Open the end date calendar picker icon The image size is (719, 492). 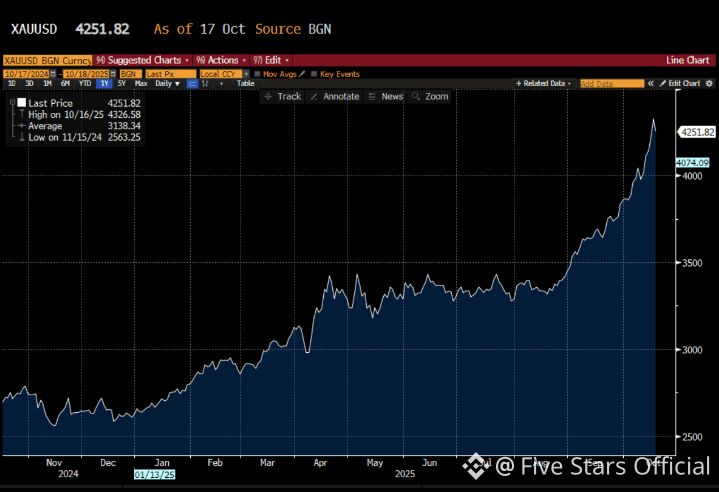point(113,74)
